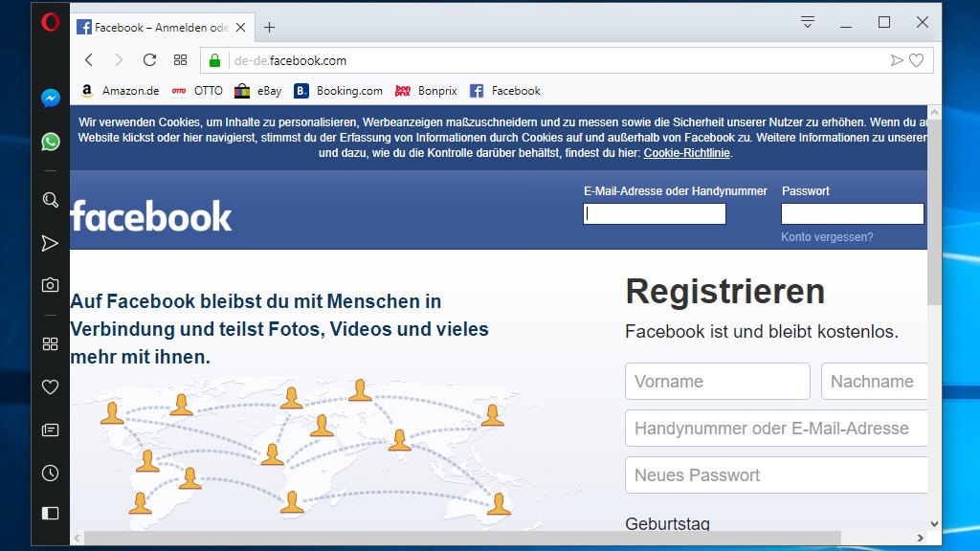Viewport: 980px width, 551px height.
Task: Open the Easy Setup menu in the title bar
Action: [808, 22]
